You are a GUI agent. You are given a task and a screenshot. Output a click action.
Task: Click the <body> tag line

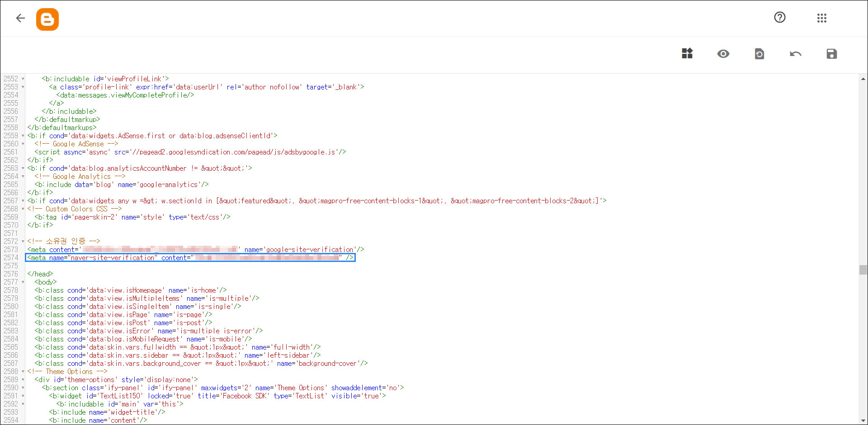pos(45,282)
